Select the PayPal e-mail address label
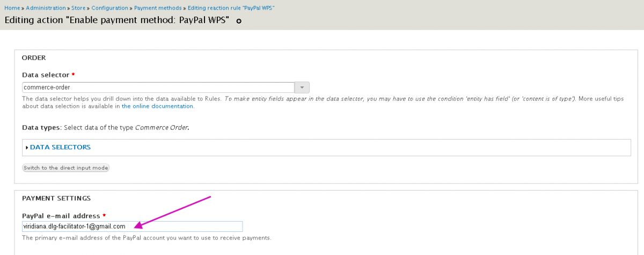The width and height of the screenshot is (644, 255). coord(62,216)
